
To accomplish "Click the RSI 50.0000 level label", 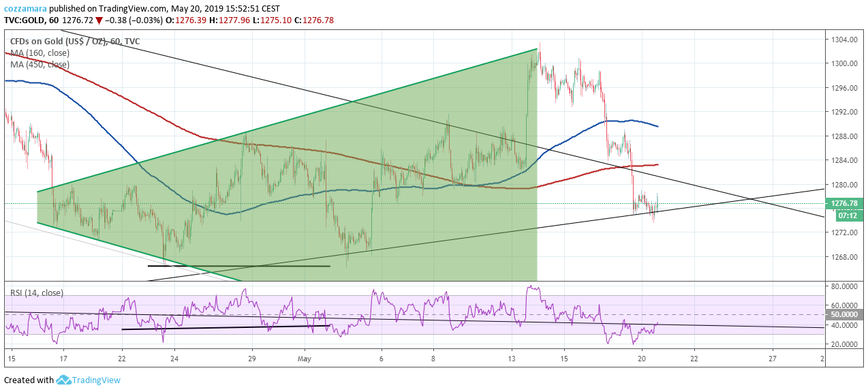I will [846, 315].
